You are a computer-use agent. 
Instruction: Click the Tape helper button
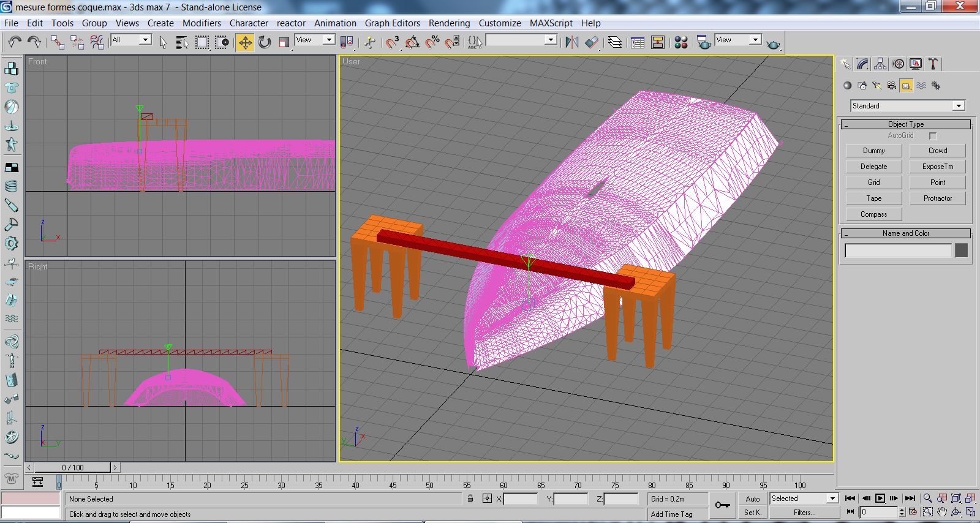coord(874,198)
